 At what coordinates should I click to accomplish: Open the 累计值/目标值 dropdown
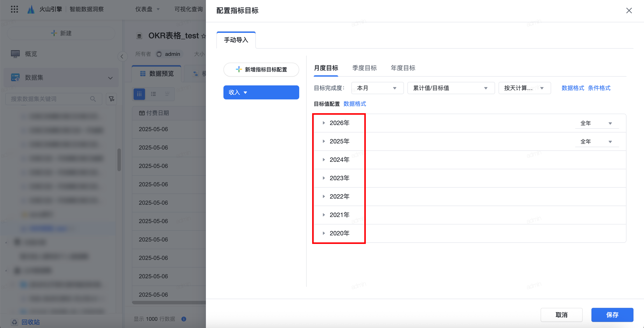click(451, 88)
